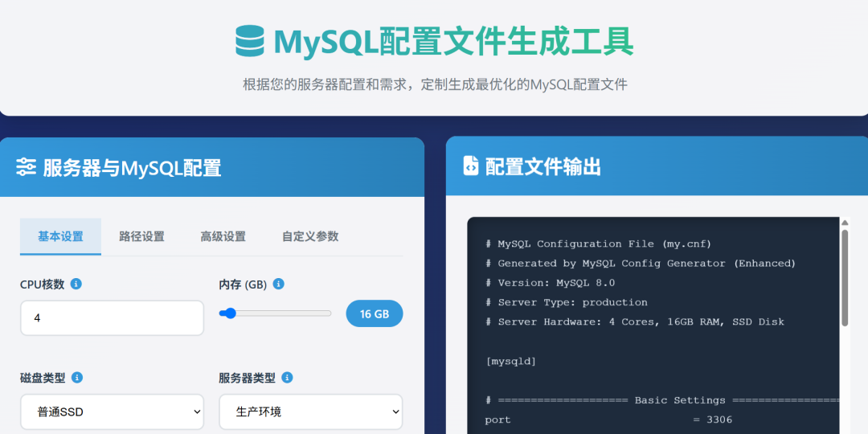This screenshot has width=868, height=434.
Task: Click the 'port = 3306' line
Action: pyautogui.click(x=608, y=420)
